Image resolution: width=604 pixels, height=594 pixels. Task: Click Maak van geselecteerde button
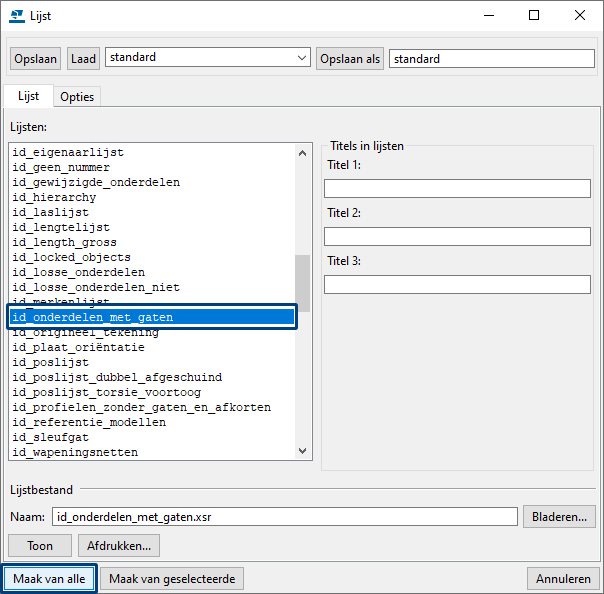point(172,579)
